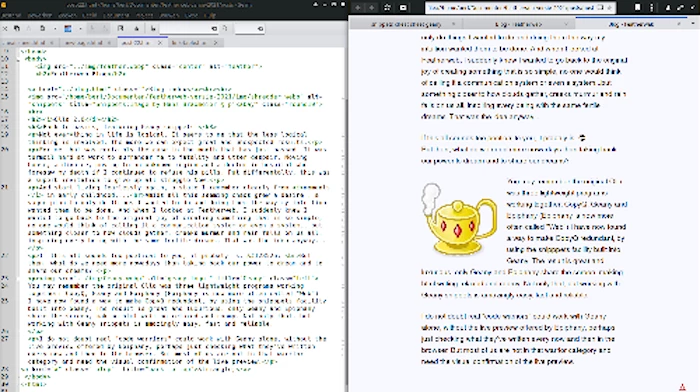The image size is (700, 392).
Task: Close the active editor document tab
Action: (x=160, y=43)
